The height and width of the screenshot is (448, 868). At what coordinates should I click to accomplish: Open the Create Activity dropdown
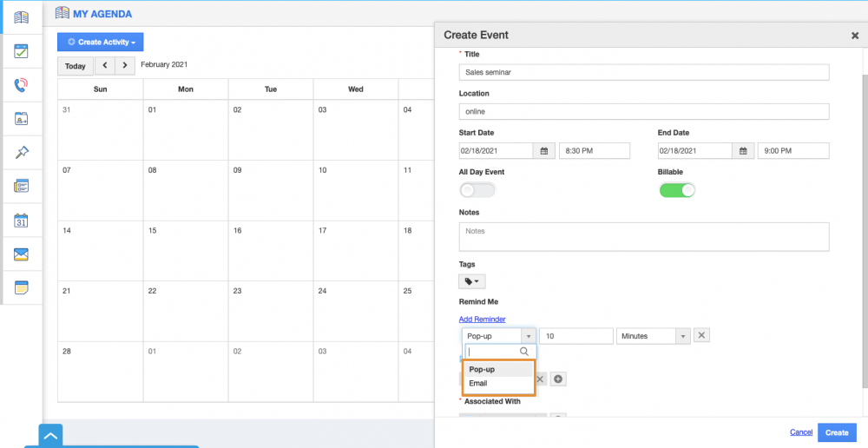100,42
